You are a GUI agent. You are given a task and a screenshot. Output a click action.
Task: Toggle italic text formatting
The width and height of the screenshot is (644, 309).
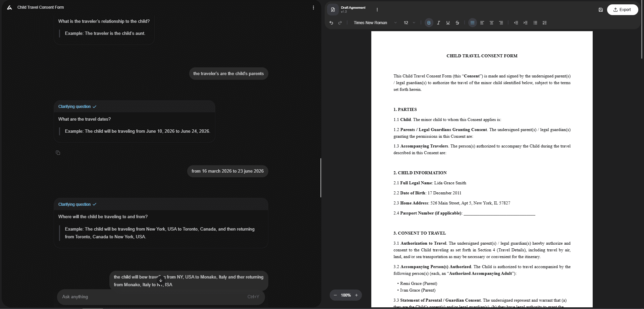click(x=438, y=22)
